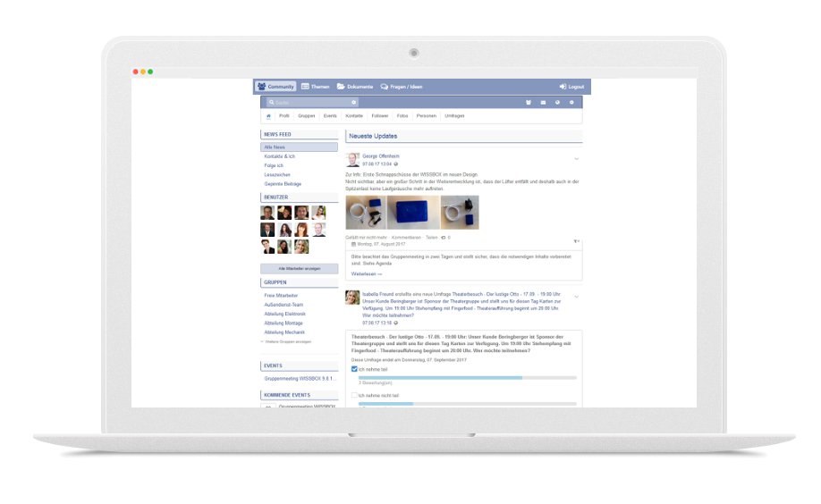Uncheck the 'Ich nehme teil' checkbox
The height and width of the screenshot is (504, 821).
354,368
